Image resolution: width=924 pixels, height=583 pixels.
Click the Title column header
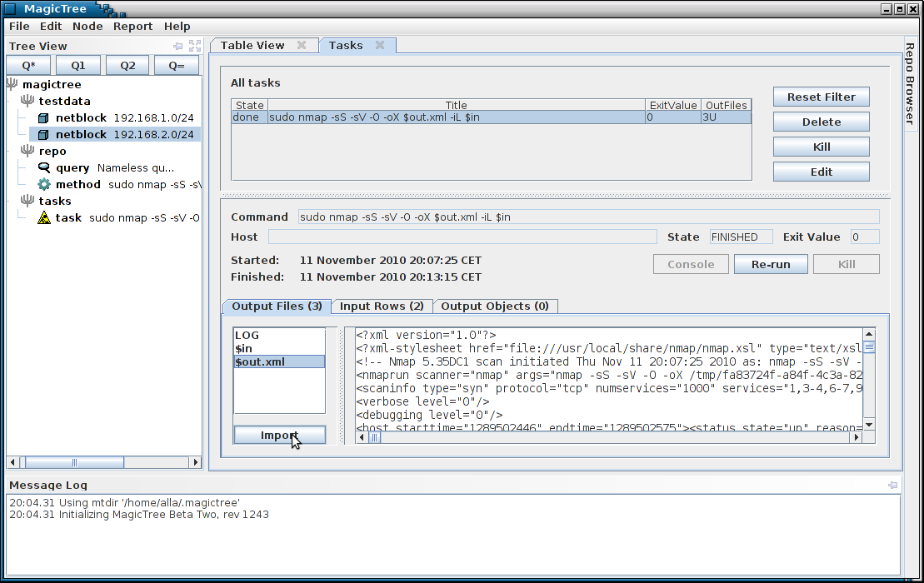(x=456, y=105)
